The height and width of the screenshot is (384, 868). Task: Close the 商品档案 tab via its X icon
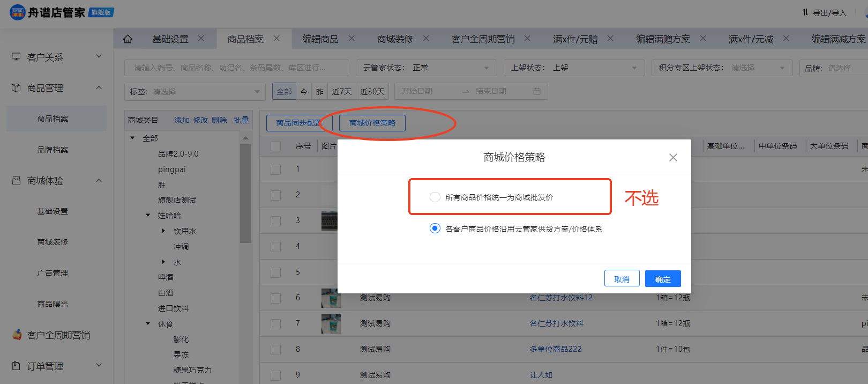(x=276, y=39)
